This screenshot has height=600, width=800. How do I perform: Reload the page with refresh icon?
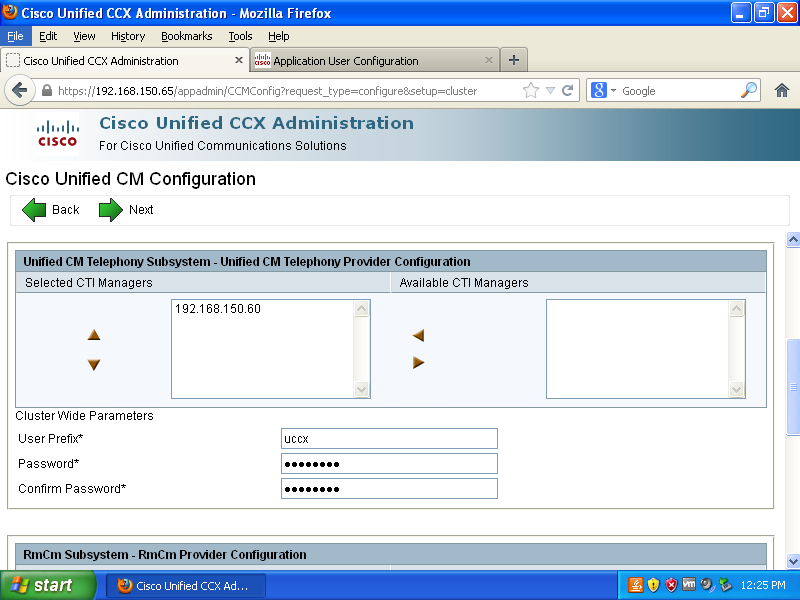(567, 91)
